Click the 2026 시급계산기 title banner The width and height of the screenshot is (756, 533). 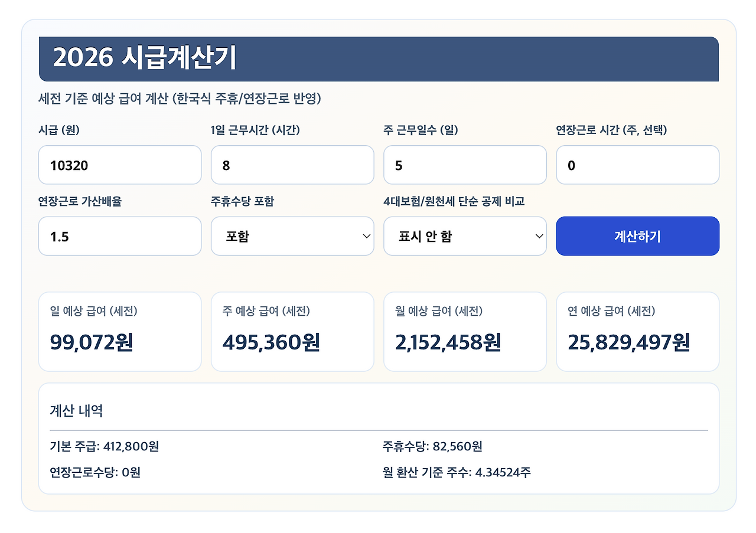pyautogui.click(x=379, y=58)
